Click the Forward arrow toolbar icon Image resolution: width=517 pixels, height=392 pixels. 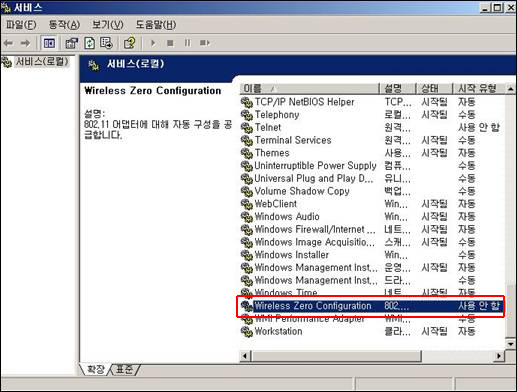[25, 43]
